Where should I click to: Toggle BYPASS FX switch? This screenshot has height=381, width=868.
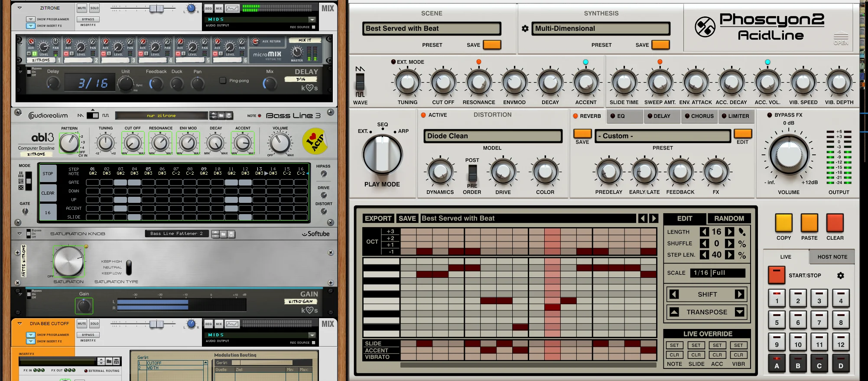(770, 115)
